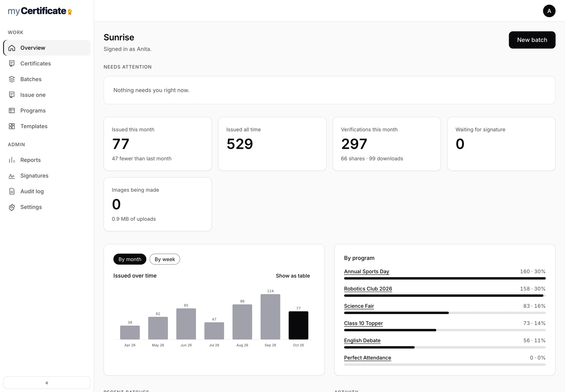Click the Signatures icon

click(12, 176)
